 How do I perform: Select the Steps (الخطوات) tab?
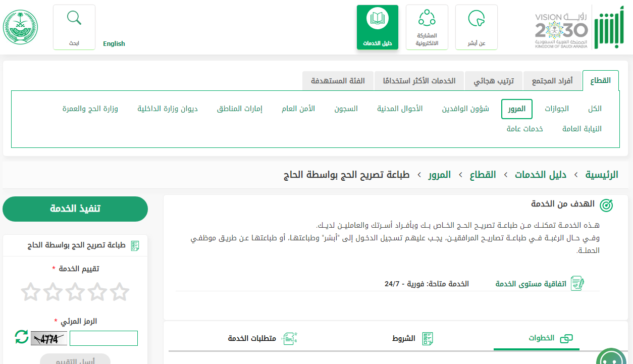click(550, 338)
